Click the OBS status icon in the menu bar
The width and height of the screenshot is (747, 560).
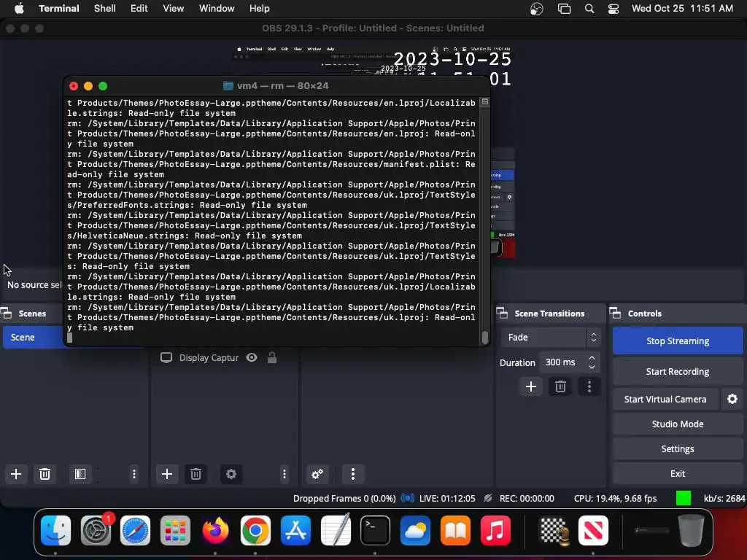click(x=536, y=8)
